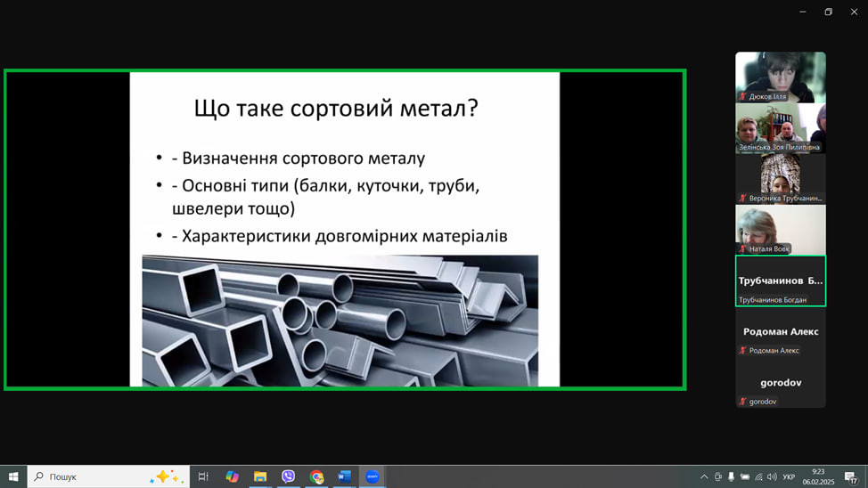The width and height of the screenshot is (868, 488).
Task: Show hidden system tray icons
Action: [x=704, y=476]
